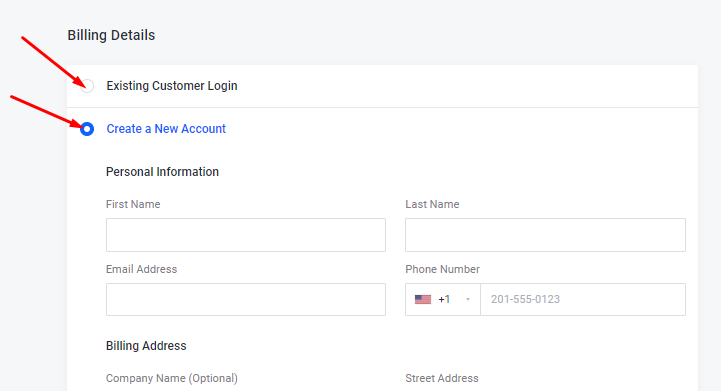Click the First Name field label
The height and width of the screenshot is (391, 721).
(x=133, y=204)
